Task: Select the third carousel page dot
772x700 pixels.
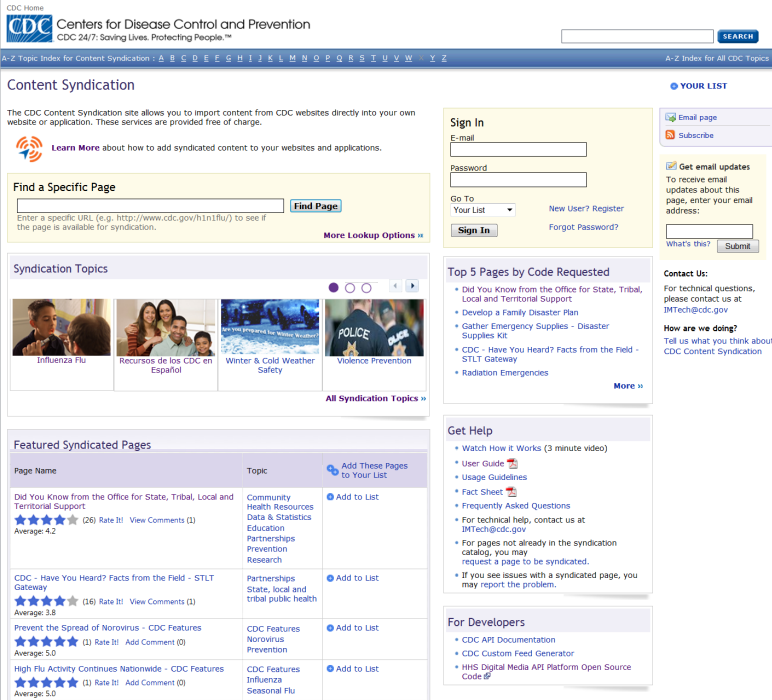Action: (x=366, y=288)
